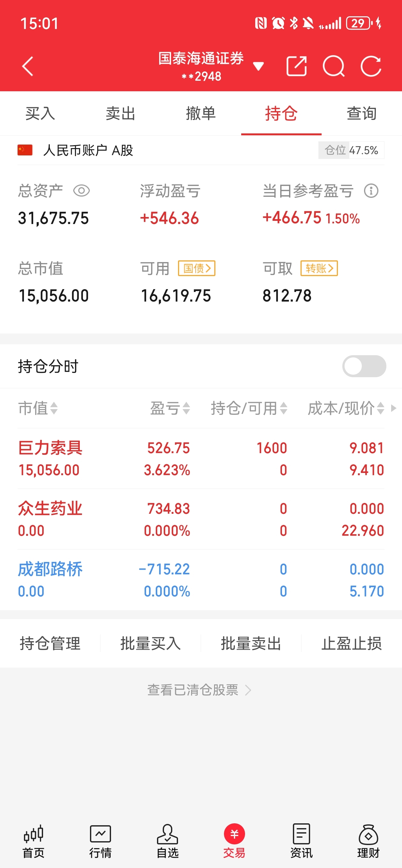This screenshot has width=402, height=868.
Task: Tap the search magnifier icon
Action: tap(334, 66)
